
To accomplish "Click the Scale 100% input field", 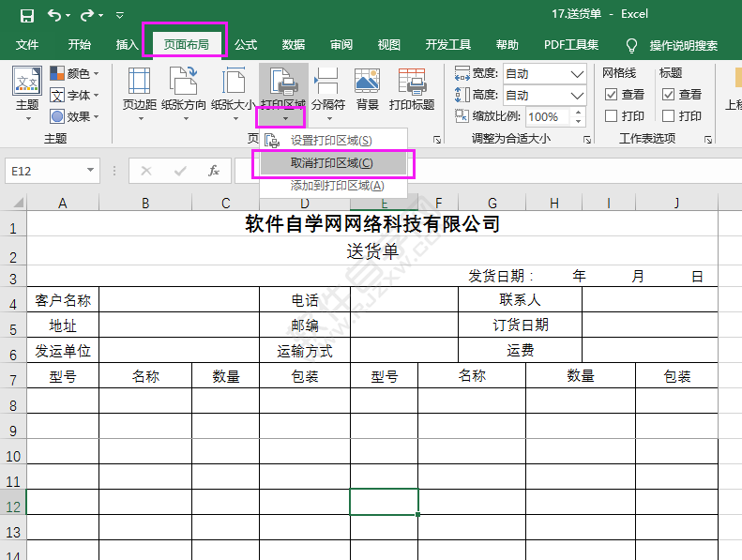I will (x=548, y=117).
